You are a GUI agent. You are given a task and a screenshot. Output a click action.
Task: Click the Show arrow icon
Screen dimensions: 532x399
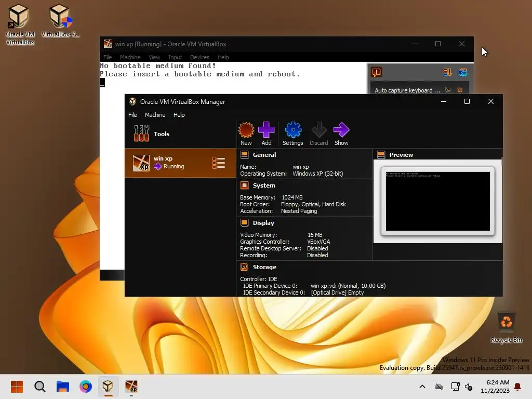[x=341, y=130]
